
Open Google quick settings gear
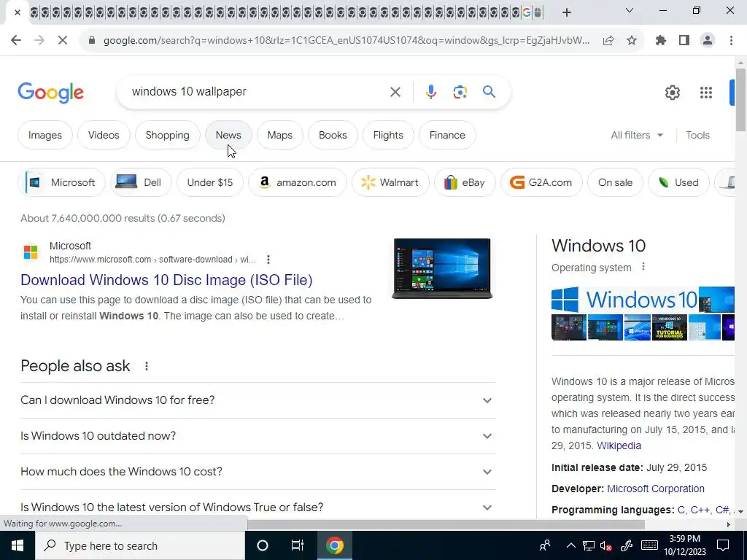[x=672, y=93]
